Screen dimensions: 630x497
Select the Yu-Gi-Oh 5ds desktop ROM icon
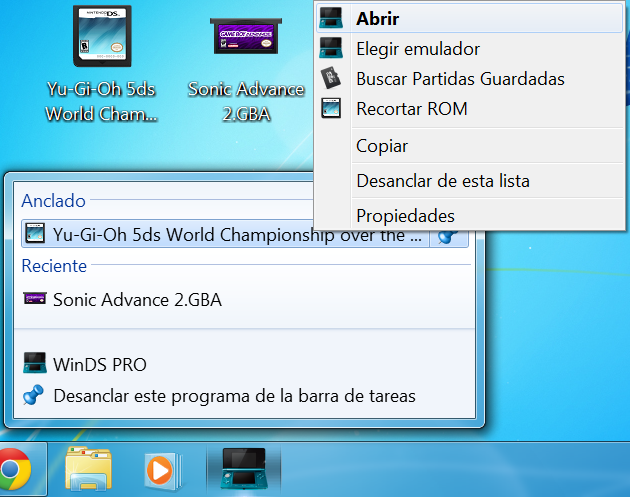point(102,36)
